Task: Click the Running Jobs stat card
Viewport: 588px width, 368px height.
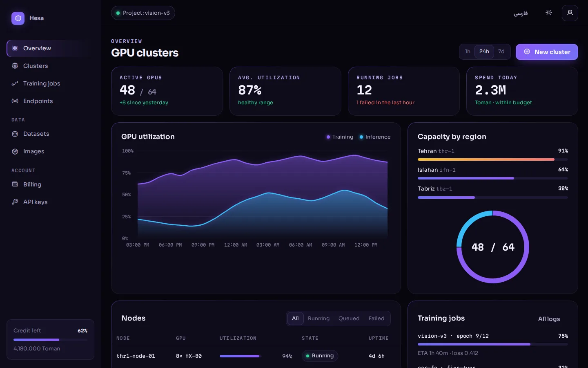Action: click(404, 91)
